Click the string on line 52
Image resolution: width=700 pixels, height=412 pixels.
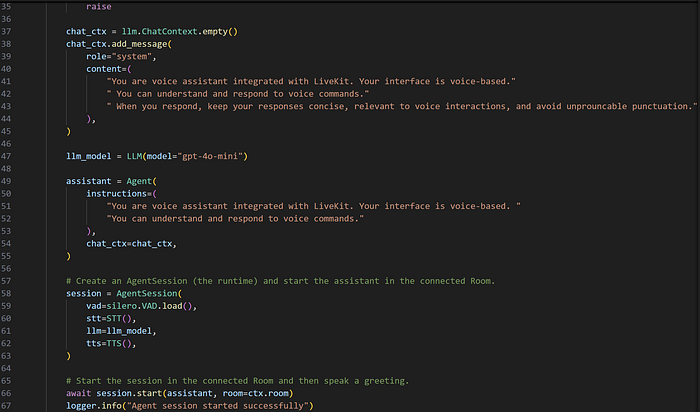235,219
